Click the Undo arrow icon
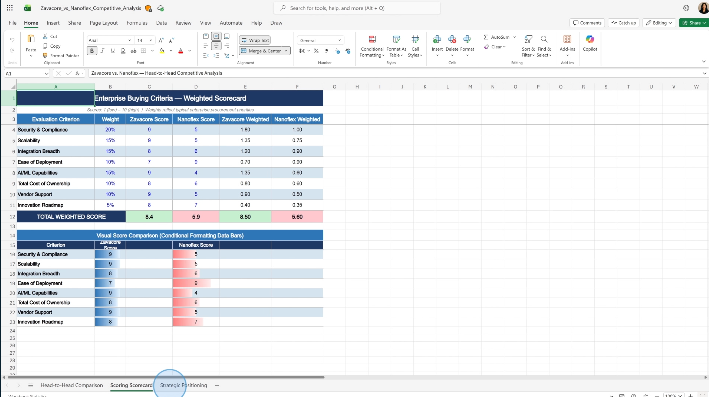Image resolution: width=709 pixels, height=397 pixels. click(x=12, y=40)
